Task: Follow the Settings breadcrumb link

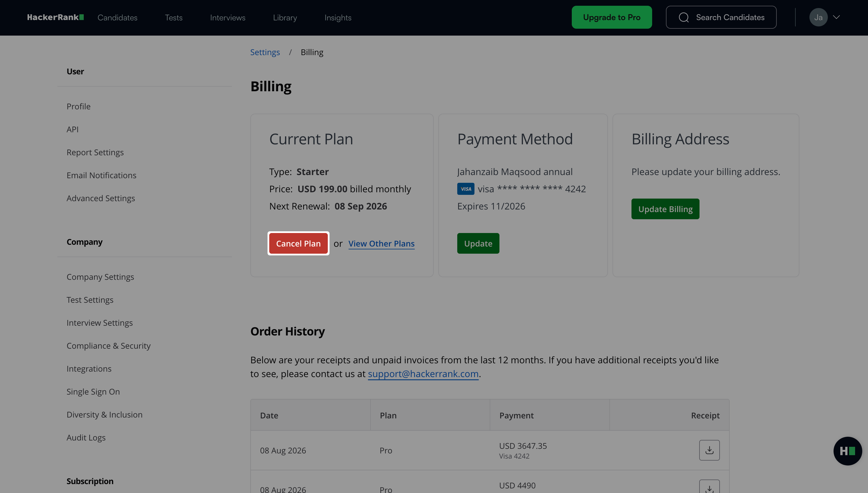Action: [265, 52]
